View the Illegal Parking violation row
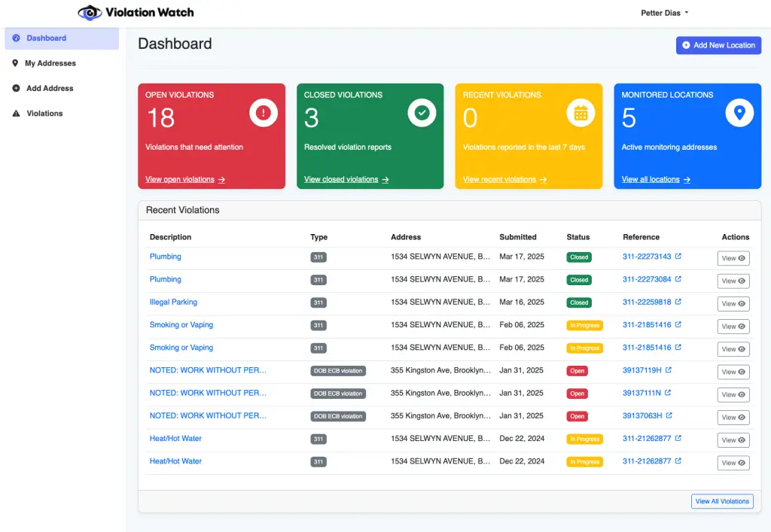The image size is (771, 532). (733, 304)
